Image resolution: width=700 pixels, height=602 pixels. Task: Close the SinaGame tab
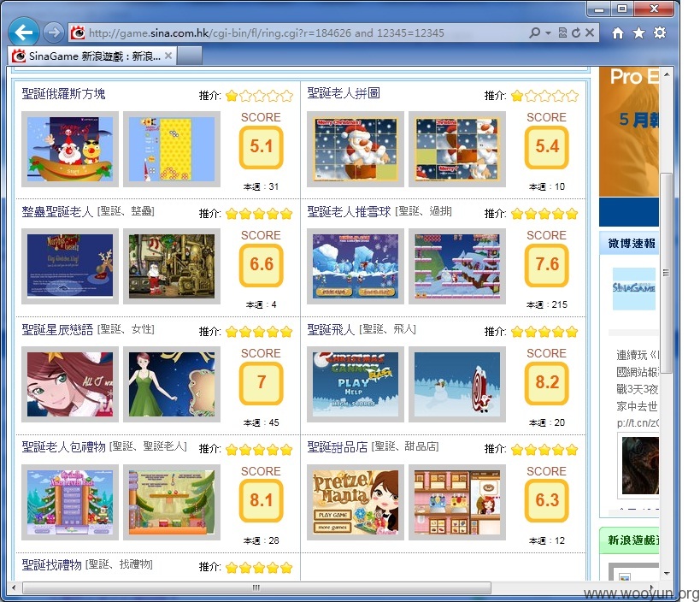coord(168,56)
